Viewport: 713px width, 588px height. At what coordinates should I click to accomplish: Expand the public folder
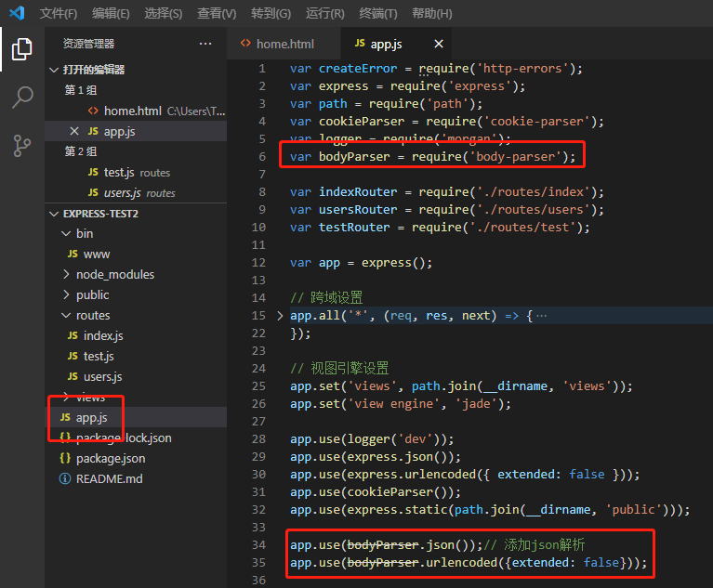(66, 294)
